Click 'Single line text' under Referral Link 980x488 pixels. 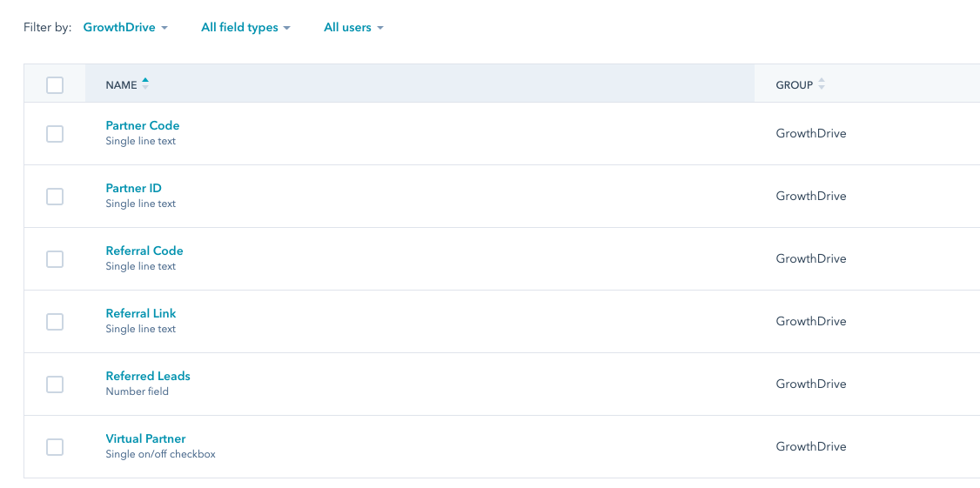[x=141, y=329]
